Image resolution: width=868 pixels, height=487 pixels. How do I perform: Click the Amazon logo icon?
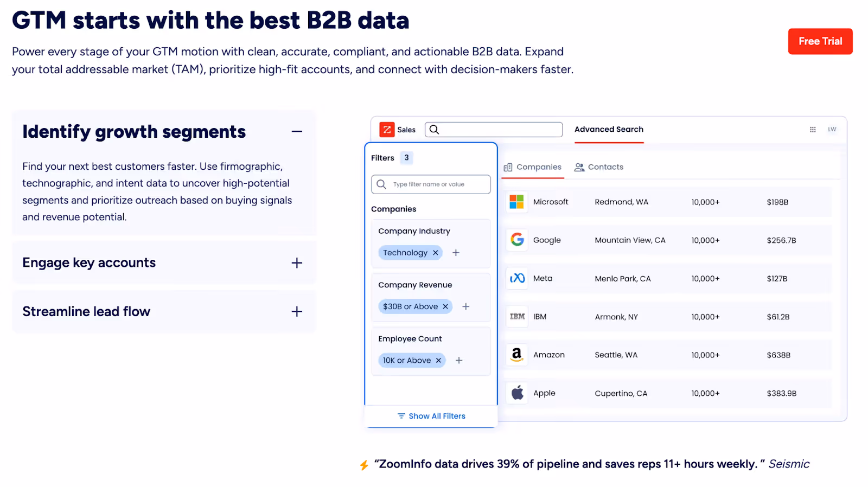coord(516,355)
